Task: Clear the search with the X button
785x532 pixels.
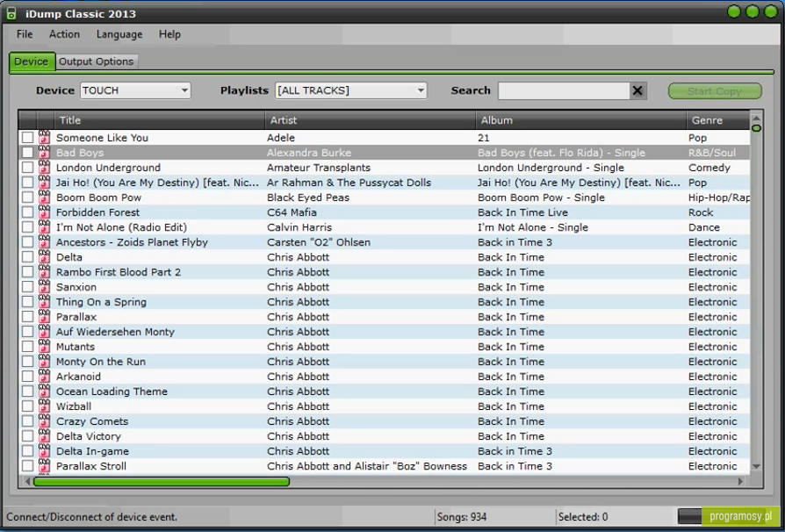Action: 637,90
